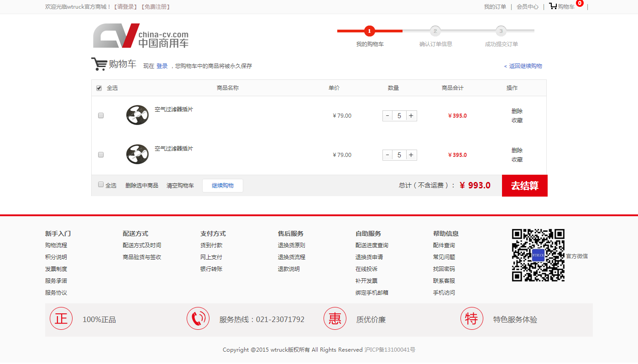Viewport: 638px width, 364px height.
Task: Increase quantity of first item with plus
Action: 411,116
